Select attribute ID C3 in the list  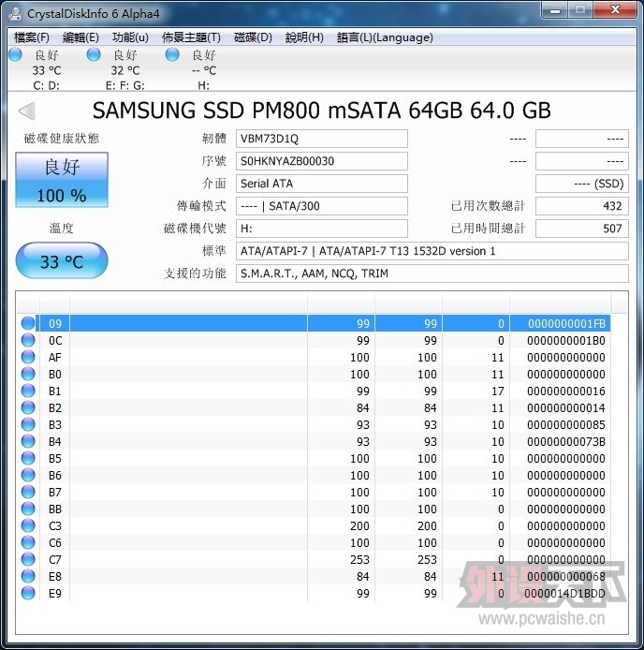(x=54, y=526)
